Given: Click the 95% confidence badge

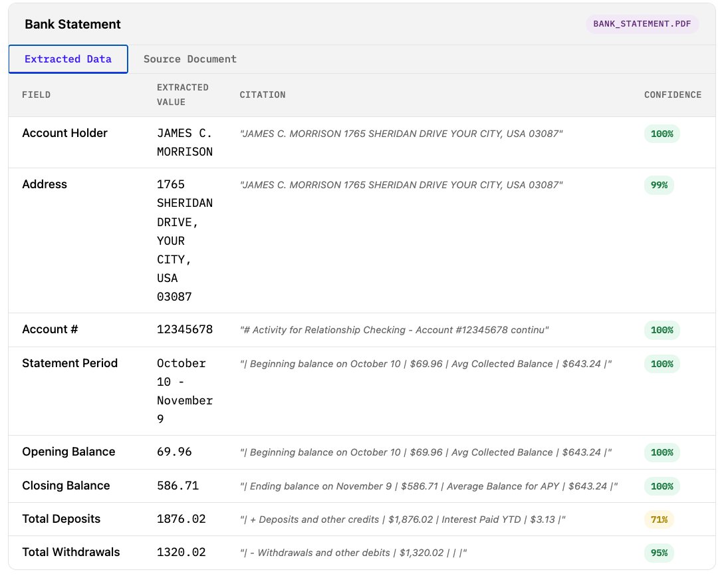Looking at the screenshot, I should (658, 553).
